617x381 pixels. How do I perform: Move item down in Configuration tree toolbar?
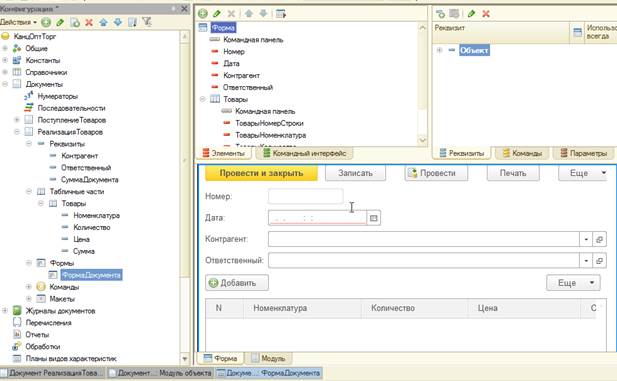117,22
